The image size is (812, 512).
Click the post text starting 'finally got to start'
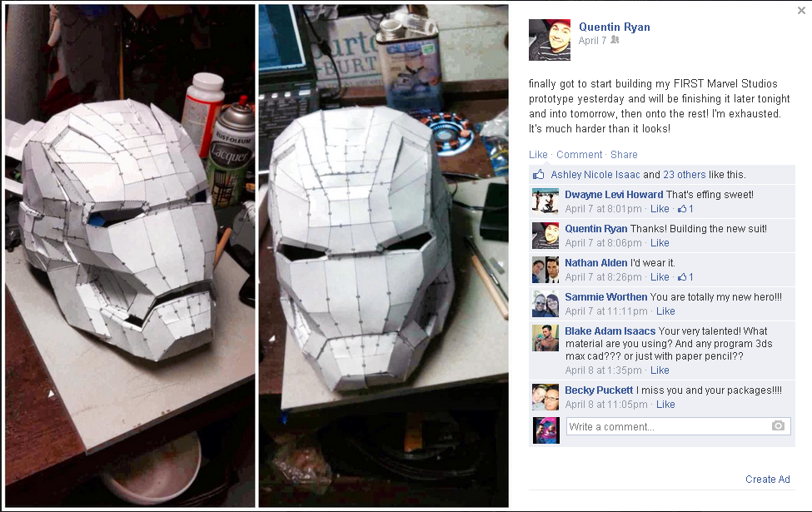tap(660, 106)
